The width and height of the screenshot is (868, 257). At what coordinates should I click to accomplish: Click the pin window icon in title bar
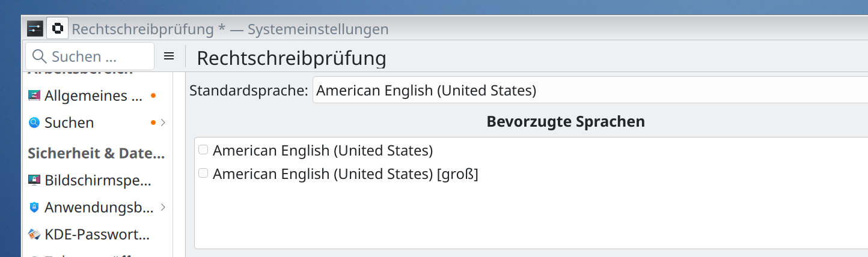pyautogui.click(x=57, y=29)
